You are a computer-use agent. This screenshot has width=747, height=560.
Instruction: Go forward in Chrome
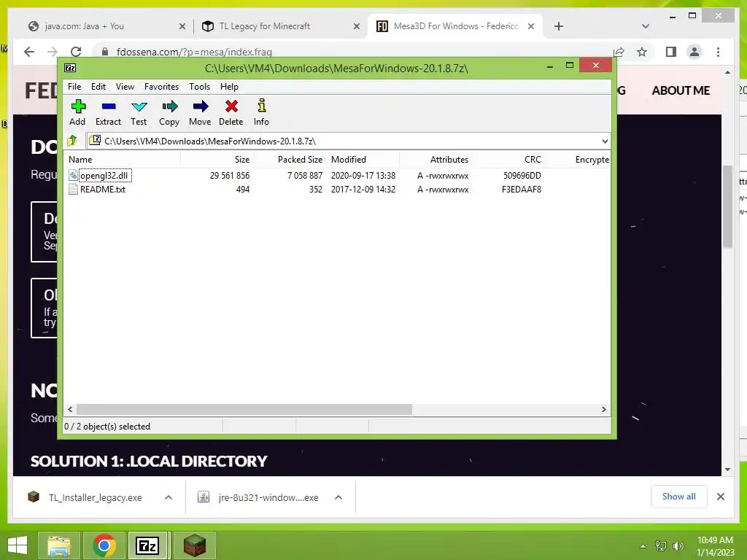[x=53, y=52]
